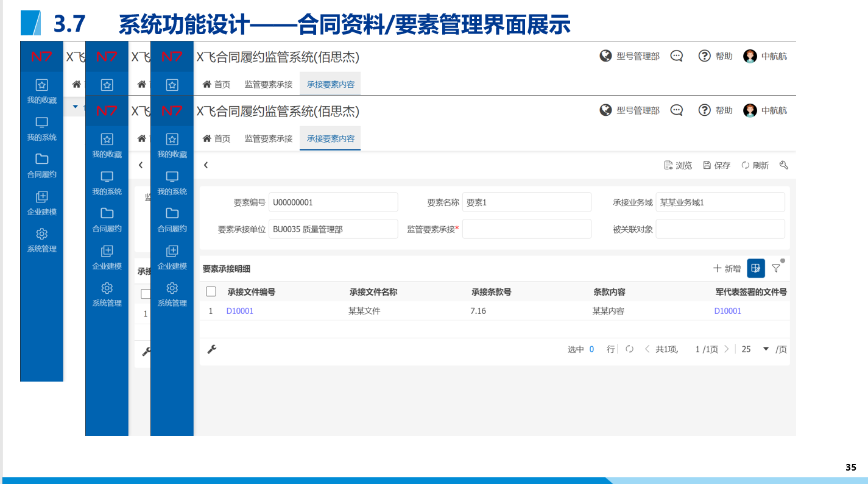Click 企业建模 in the middle window sidebar

[107, 257]
